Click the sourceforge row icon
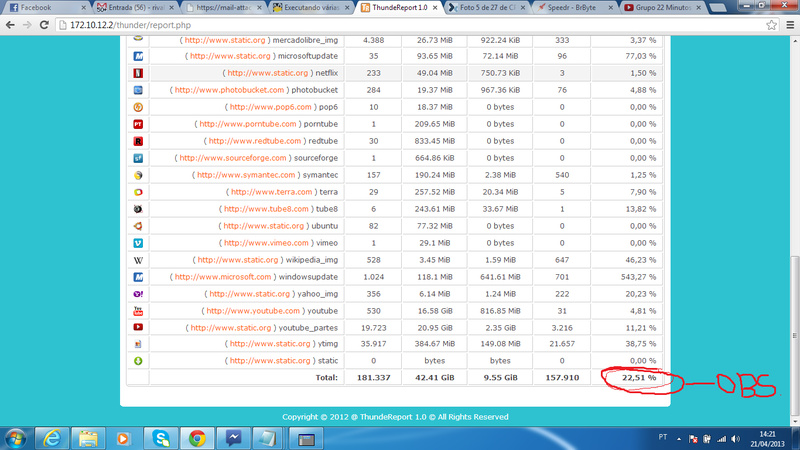 pyautogui.click(x=138, y=158)
